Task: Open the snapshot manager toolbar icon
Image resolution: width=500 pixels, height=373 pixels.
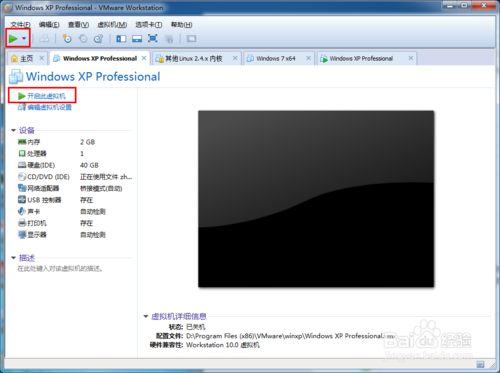Action: 98,39
